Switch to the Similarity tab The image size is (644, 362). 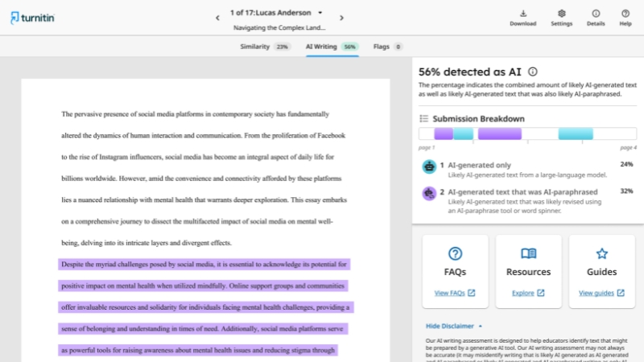pos(265,47)
